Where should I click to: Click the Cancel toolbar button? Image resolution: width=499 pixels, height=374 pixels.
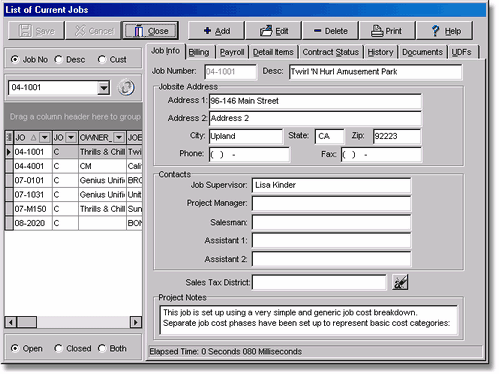[94, 31]
